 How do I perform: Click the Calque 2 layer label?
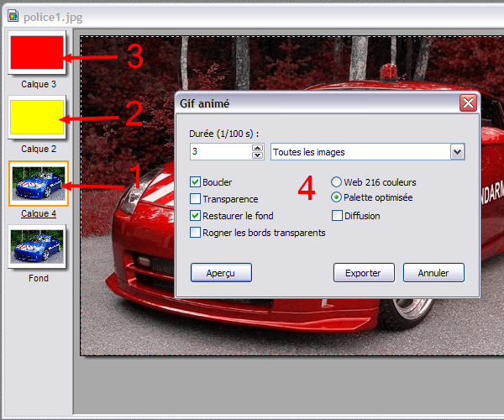[x=39, y=149]
